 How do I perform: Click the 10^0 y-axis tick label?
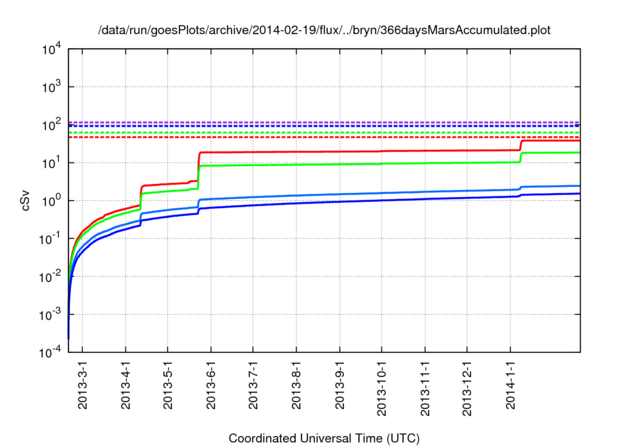tap(51, 201)
